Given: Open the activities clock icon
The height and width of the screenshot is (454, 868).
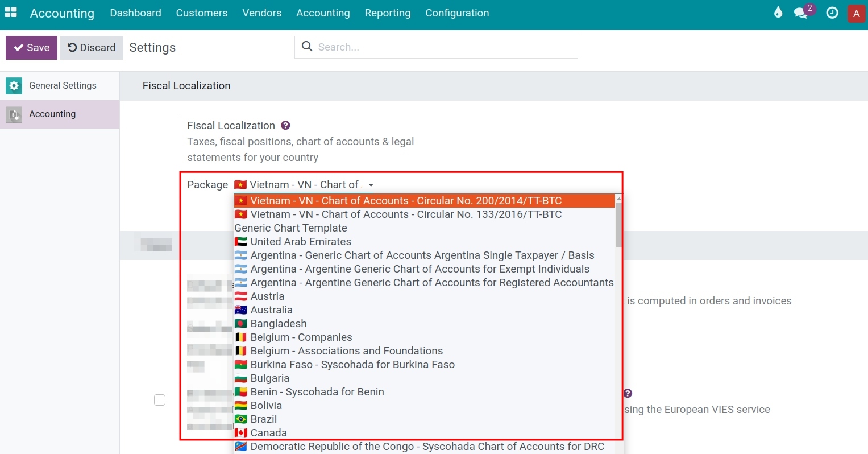Looking at the screenshot, I should 832,13.
